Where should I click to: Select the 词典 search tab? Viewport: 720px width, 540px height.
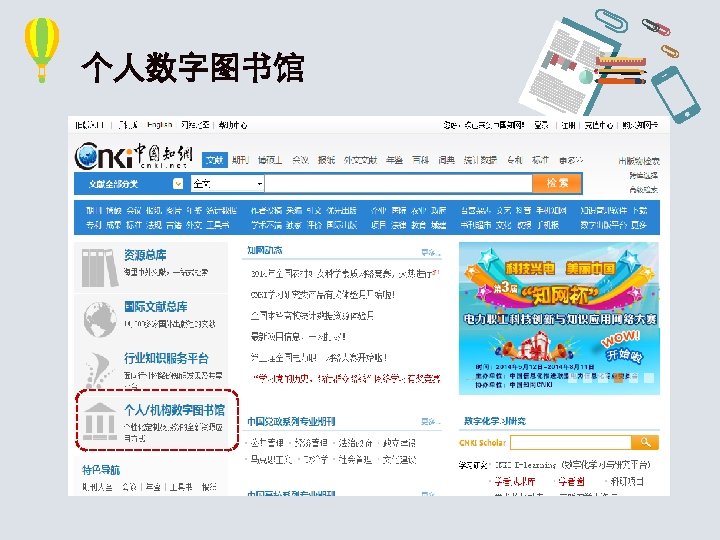click(446, 160)
